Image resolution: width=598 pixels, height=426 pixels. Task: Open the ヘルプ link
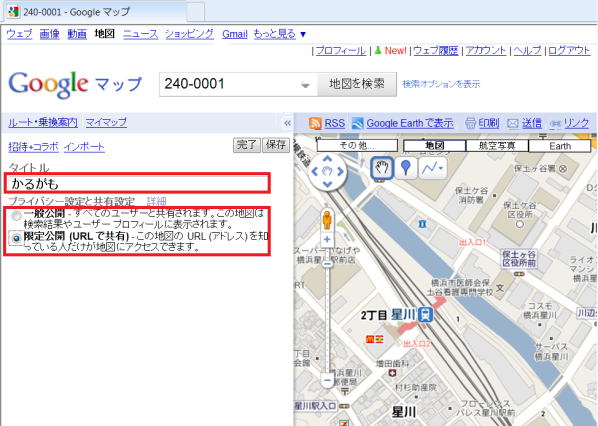(527, 50)
